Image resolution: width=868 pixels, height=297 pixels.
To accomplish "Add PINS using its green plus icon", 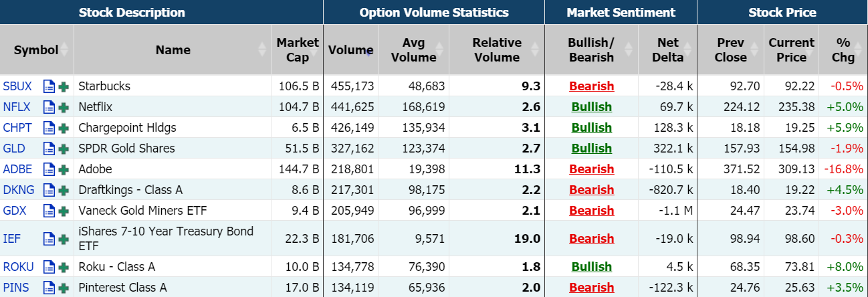I will [64, 288].
